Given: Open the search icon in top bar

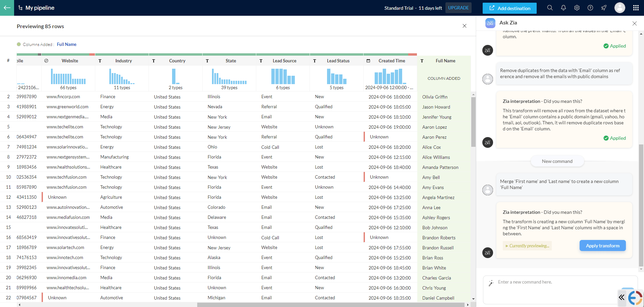Looking at the screenshot, I should click(x=550, y=8).
